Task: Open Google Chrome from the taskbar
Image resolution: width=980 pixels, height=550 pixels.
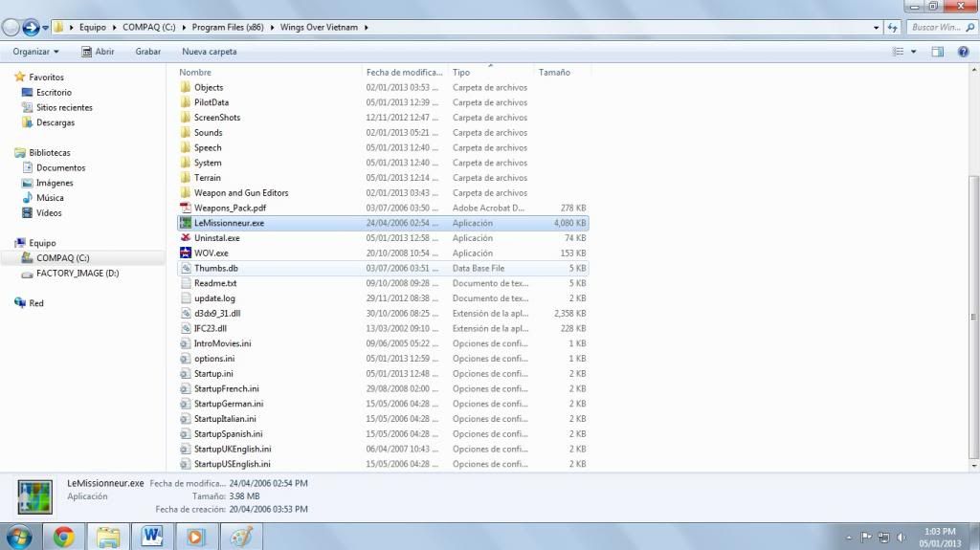Action: (63, 537)
